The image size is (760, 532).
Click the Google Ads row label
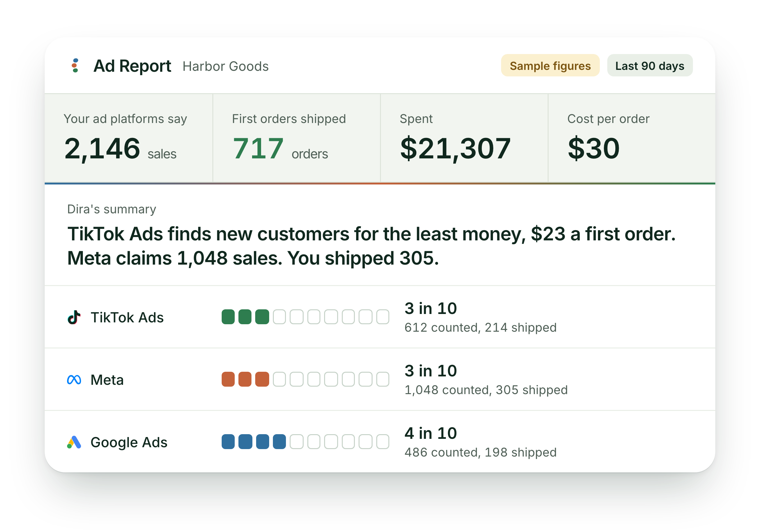(129, 443)
